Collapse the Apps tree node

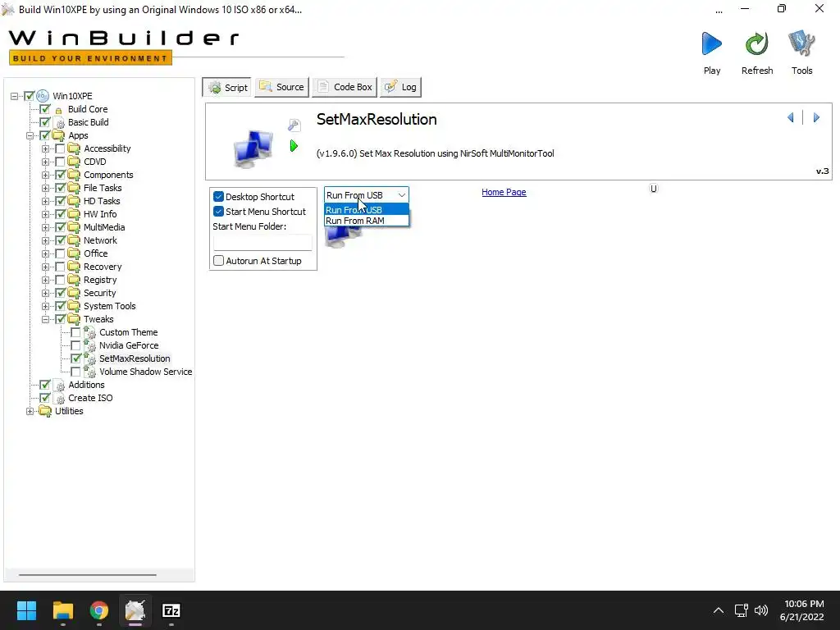[x=30, y=135]
